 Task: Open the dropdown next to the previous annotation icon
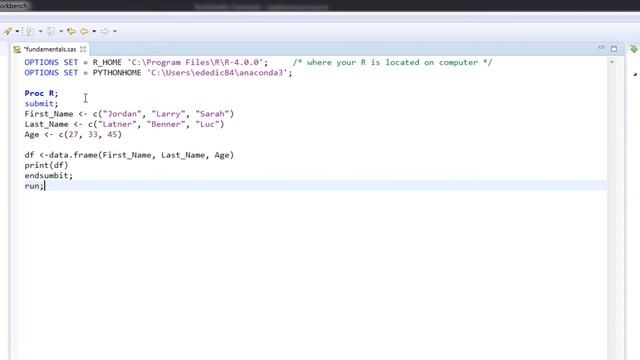click(x=61, y=31)
